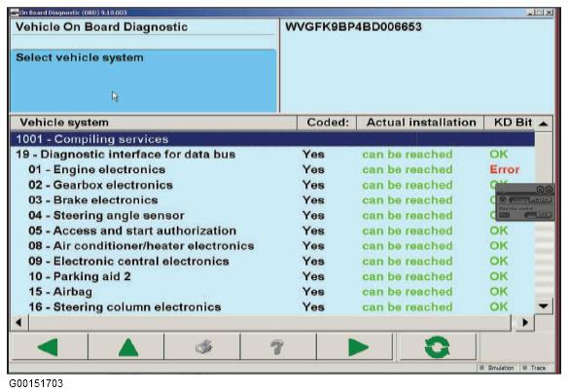Click the Coded: column header
569x392 pixels.
(x=328, y=123)
